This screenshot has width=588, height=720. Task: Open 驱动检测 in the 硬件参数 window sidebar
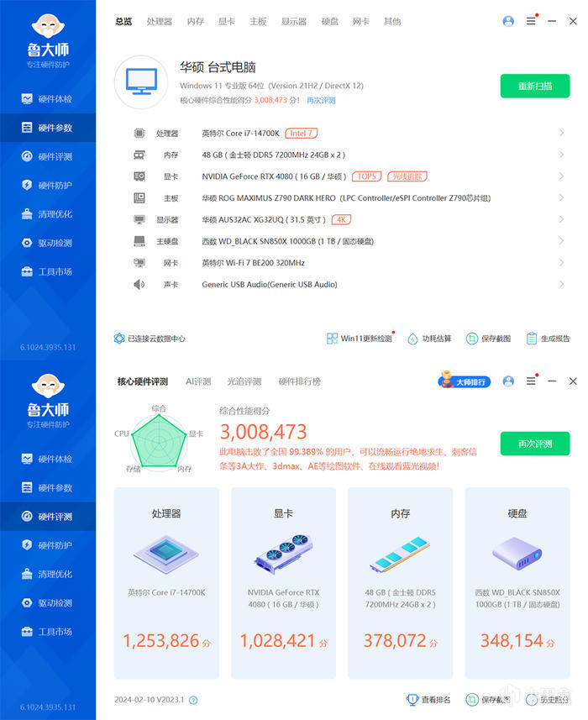(x=47, y=243)
